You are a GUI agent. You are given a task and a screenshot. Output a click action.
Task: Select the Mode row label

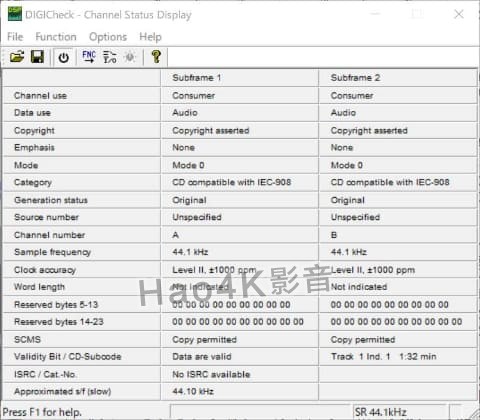click(26, 165)
